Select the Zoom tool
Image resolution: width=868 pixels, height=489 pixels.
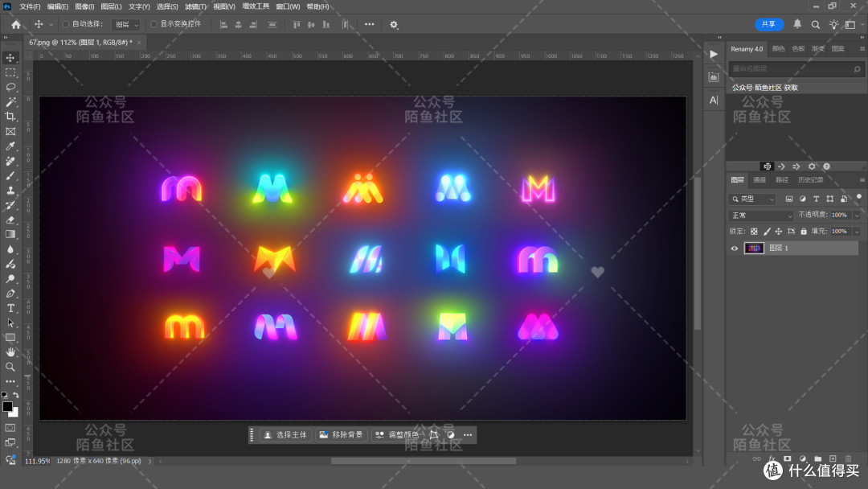[x=10, y=367]
